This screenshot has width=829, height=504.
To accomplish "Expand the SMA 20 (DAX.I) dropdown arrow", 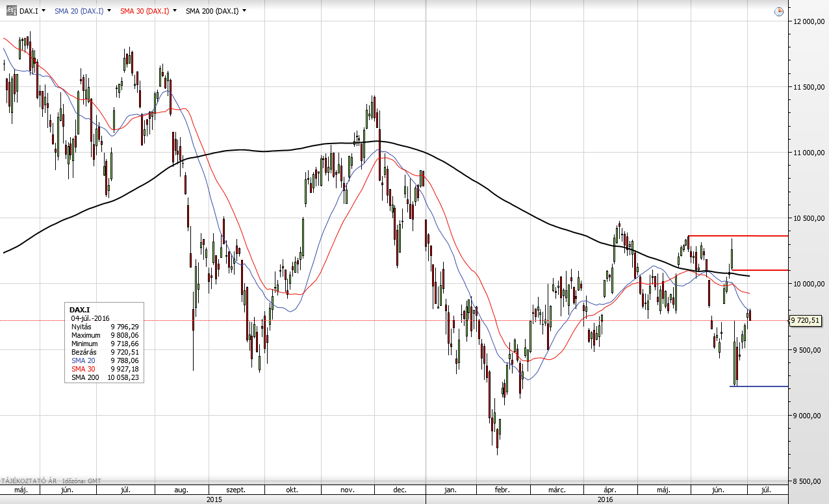I will tap(108, 11).
